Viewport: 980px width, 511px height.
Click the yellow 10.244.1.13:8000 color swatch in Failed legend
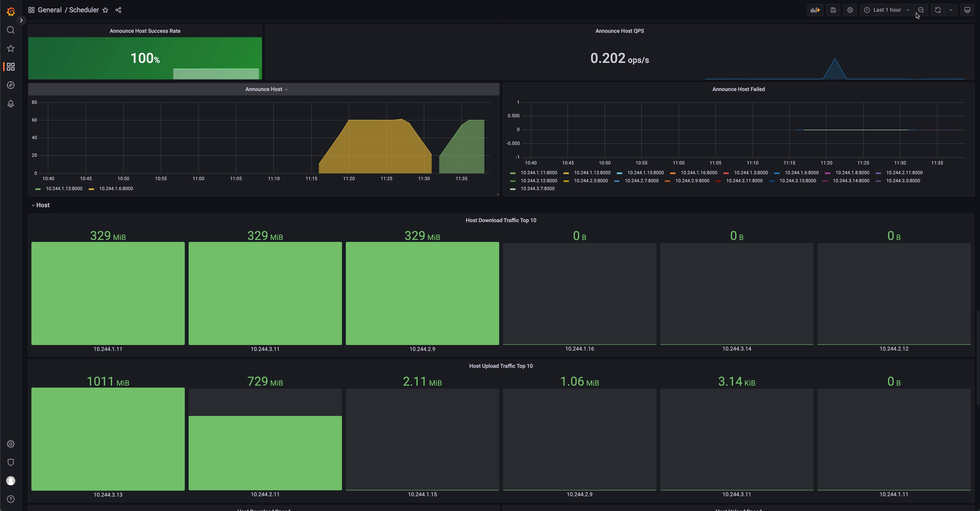(x=566, y=173)
